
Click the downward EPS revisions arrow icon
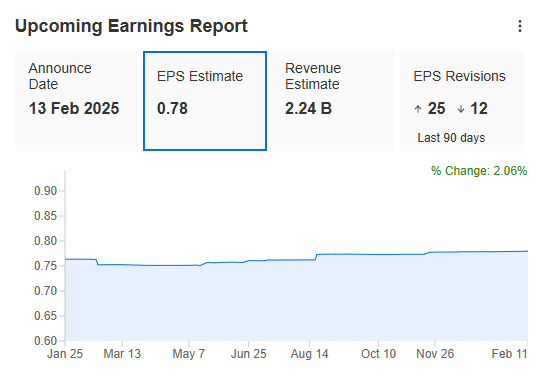pos(461,109)
